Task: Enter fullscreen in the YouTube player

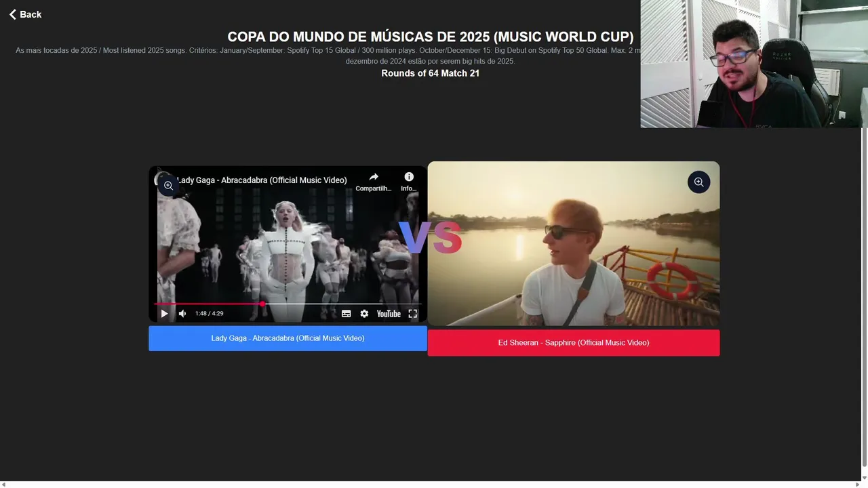Action: (x=412, y=314)
